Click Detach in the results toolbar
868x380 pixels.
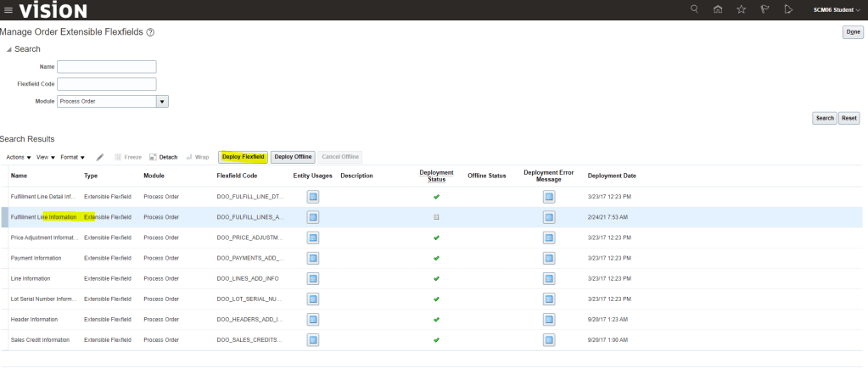coord(164,157)
